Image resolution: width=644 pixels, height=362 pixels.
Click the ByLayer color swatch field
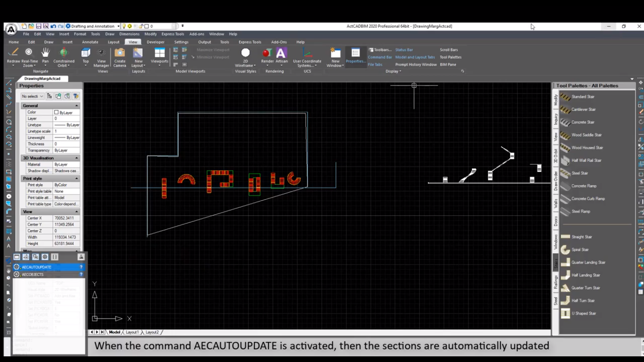click(x=66, y=113)
